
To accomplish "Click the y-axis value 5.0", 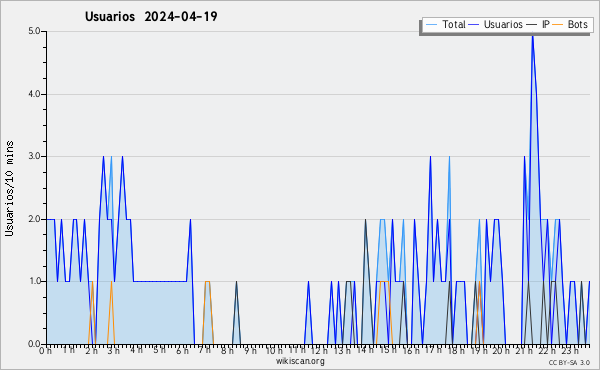I will coord(34,31).
